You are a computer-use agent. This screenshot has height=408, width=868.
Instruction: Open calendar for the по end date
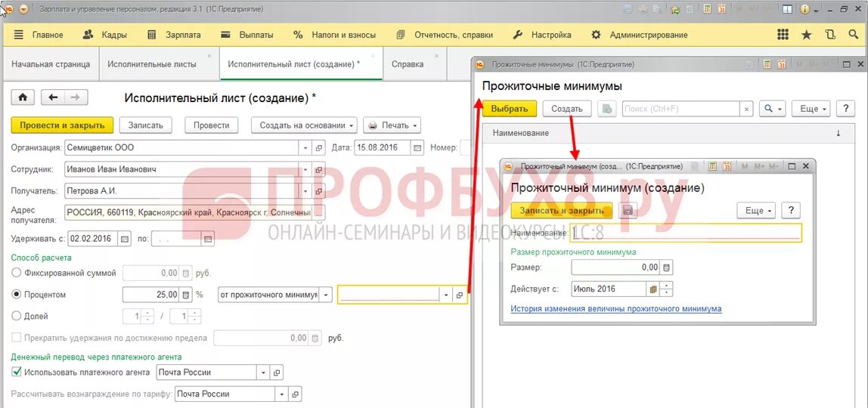coord(208,240)
